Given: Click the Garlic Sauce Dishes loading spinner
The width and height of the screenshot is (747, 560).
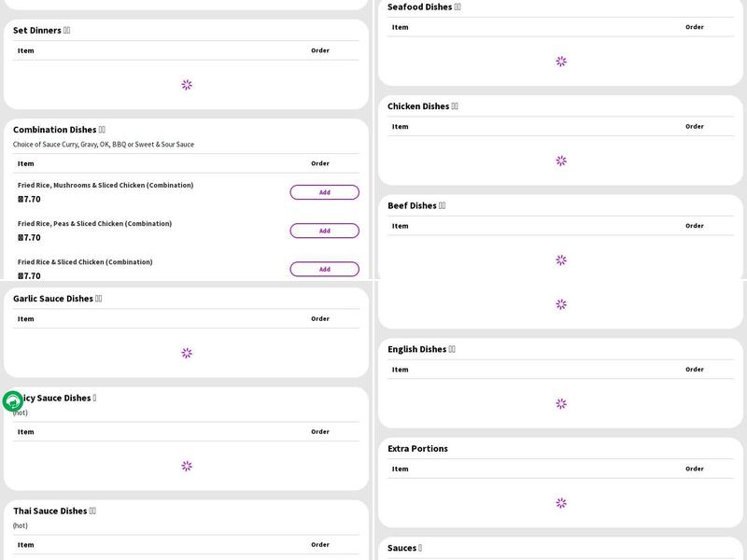Looking at the screenshot, I should [x=187, y=353].
